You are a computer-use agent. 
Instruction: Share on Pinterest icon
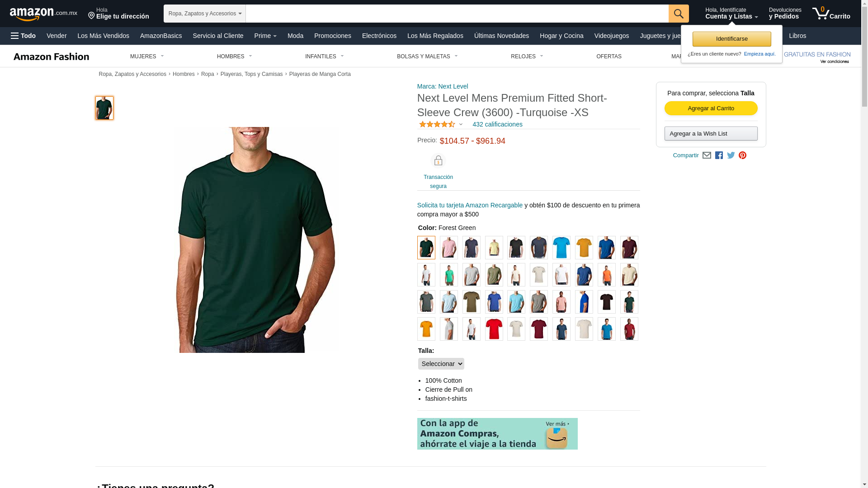click(742, 155)
